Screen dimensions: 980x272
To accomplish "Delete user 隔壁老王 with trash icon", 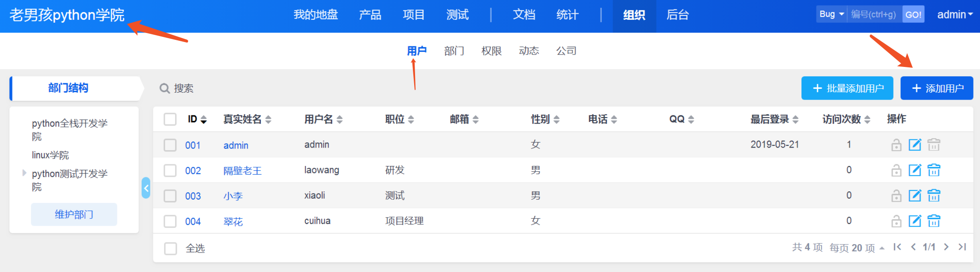I will (934, 170).
